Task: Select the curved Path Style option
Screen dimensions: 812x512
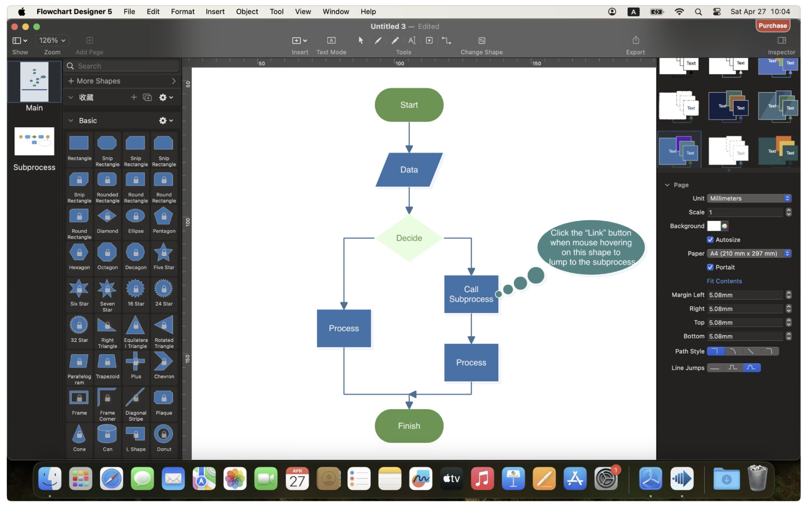Action: 733,351
